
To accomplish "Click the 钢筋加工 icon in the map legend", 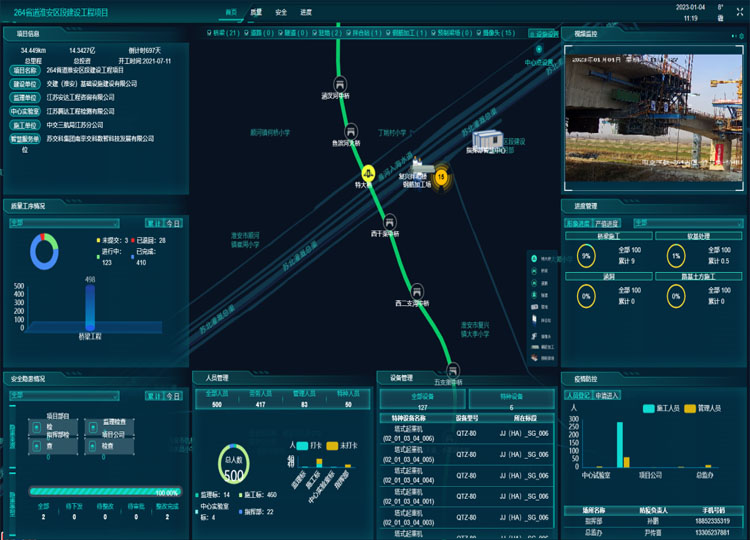I will coord(534,347).
